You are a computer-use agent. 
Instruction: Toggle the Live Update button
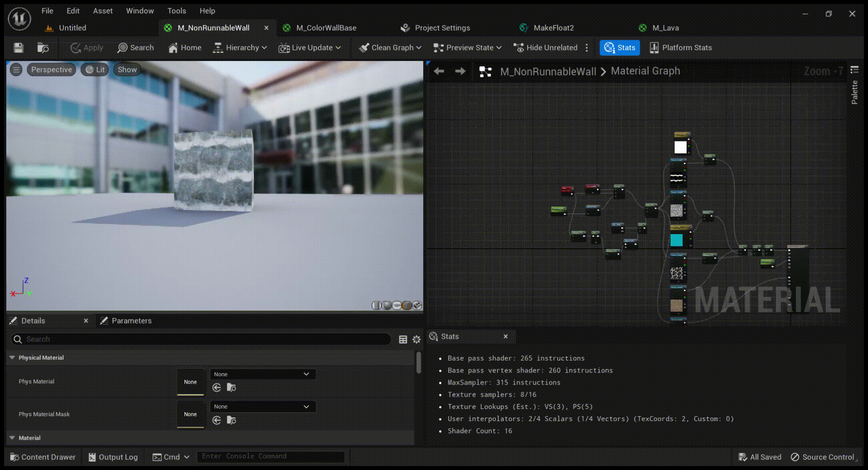[306, 48]
